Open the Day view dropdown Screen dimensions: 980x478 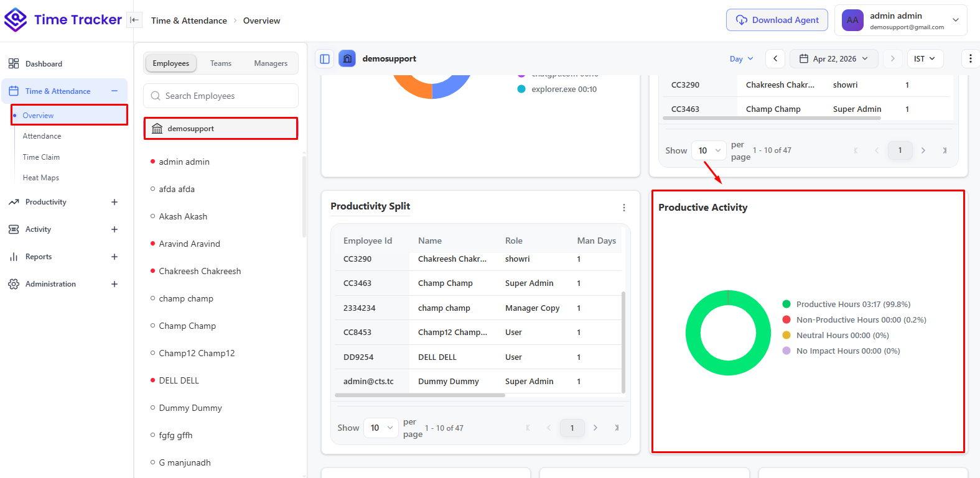point(741,58)
